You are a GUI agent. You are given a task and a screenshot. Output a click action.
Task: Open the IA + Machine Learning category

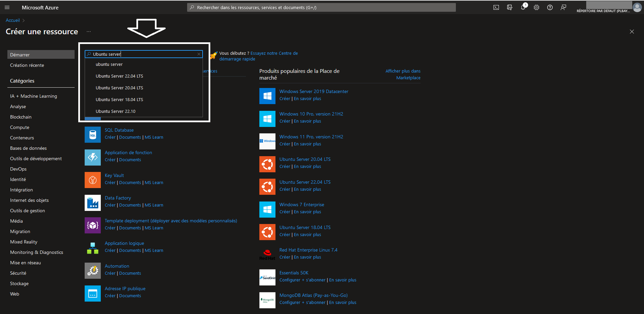[x=34, y=96]
